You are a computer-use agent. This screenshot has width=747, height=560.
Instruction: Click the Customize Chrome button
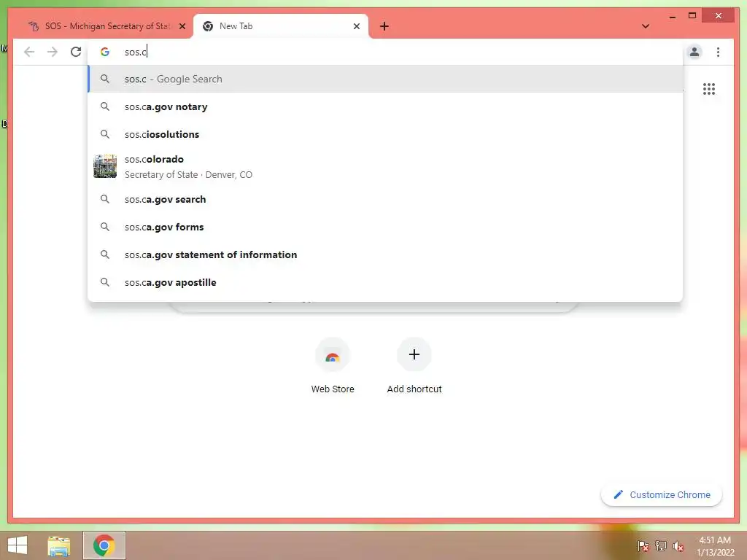(662, 495)
